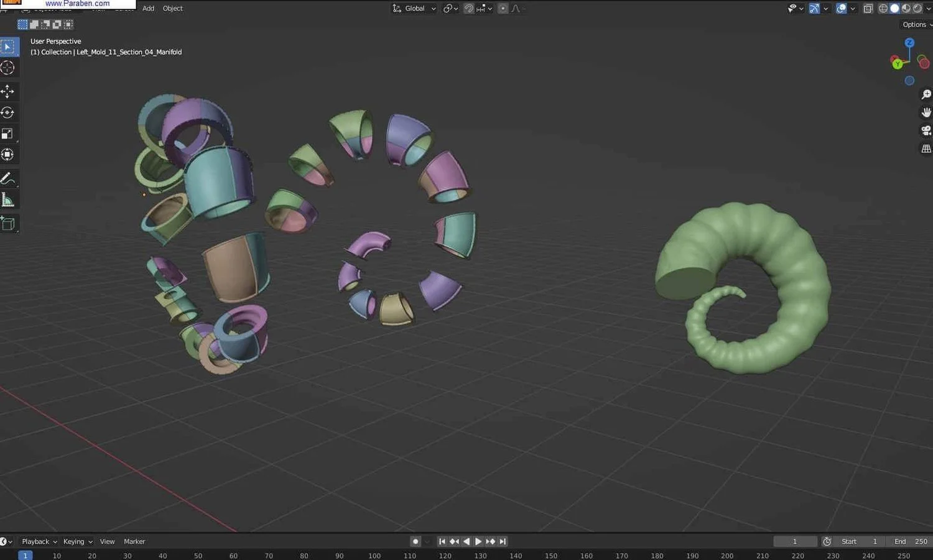Click the End frame field
Image resolution: width=933 pixels, height=560 pixels.
[909, 541]
